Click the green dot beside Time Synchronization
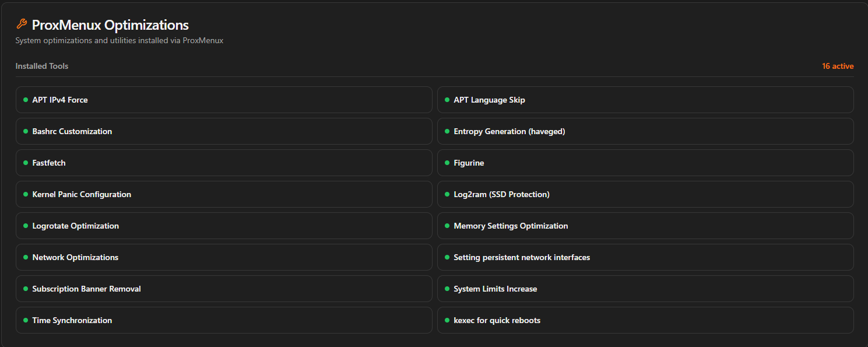Image resolution: width=868 pixels, height=347 pixels. (24, 320)
